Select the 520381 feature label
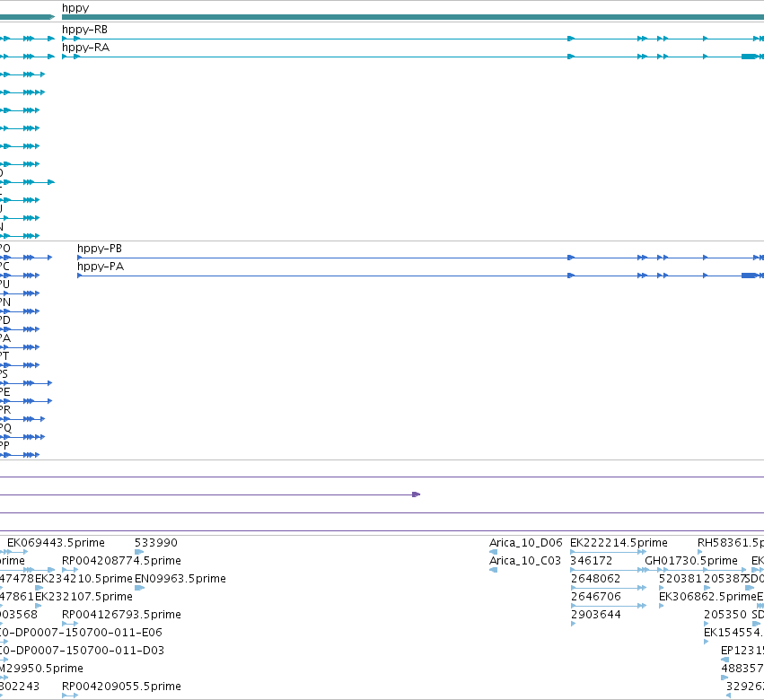Image resolution: width=764 pixels, height=700 pixels. tap(681, 579)
